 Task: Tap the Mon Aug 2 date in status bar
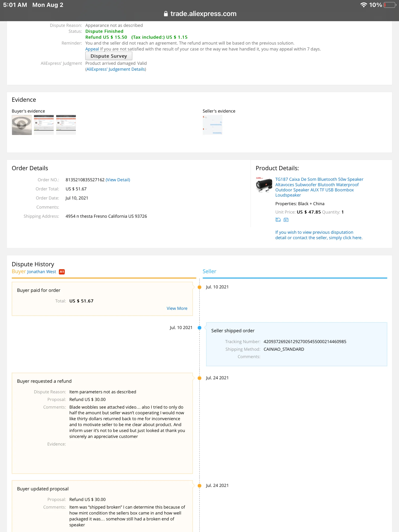pos(48,5)
